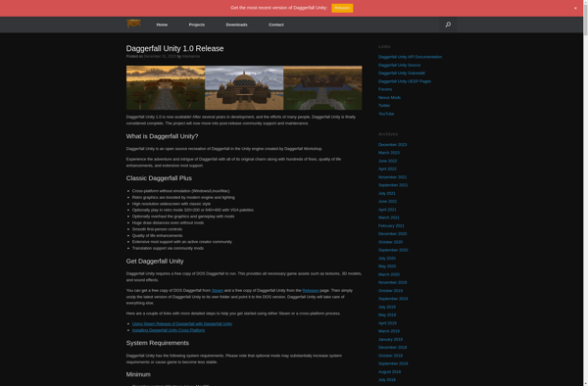The width and height of the screenshot is (588, 386).
Task: Open the May 2020 archive
Action: point(387,266)
